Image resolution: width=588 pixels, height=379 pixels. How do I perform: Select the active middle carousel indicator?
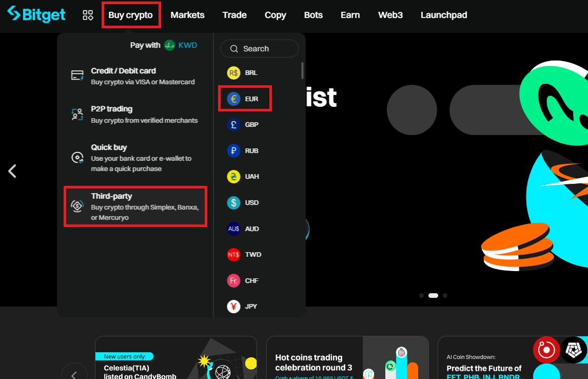click(433, 296)
